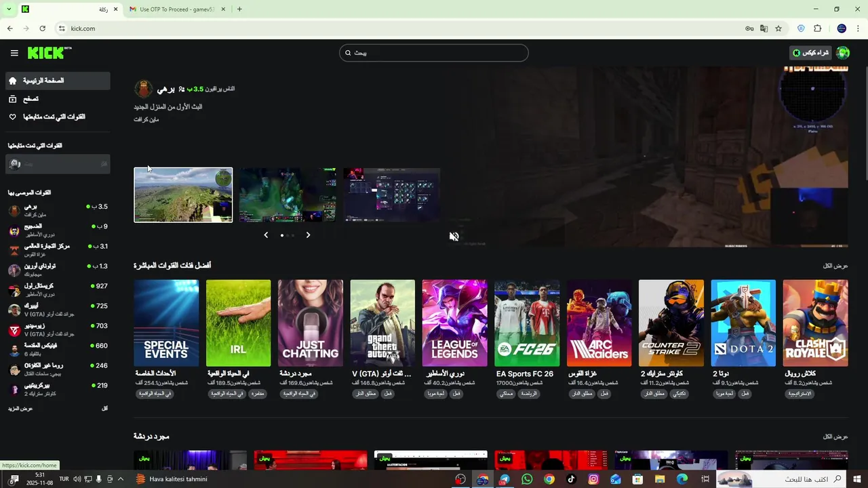Open recommended channel with 9K viewers

tap(58, 230)
